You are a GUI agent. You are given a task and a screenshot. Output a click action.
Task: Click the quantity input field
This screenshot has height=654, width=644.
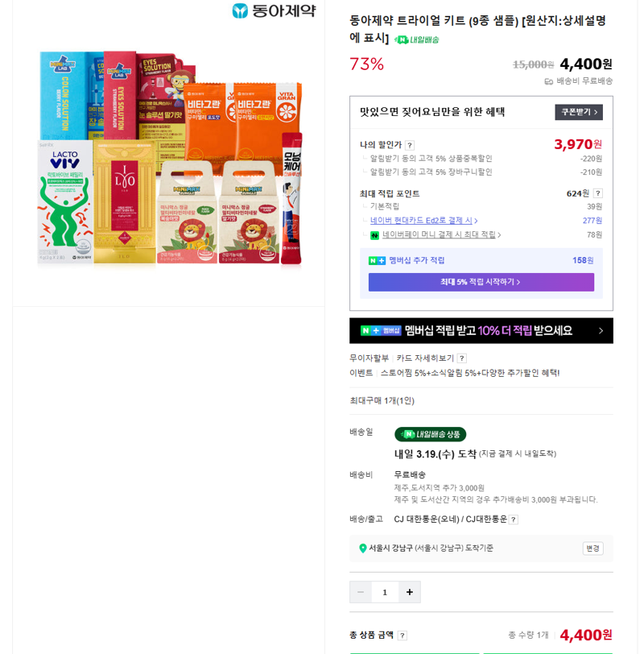(x=385, y=592)
